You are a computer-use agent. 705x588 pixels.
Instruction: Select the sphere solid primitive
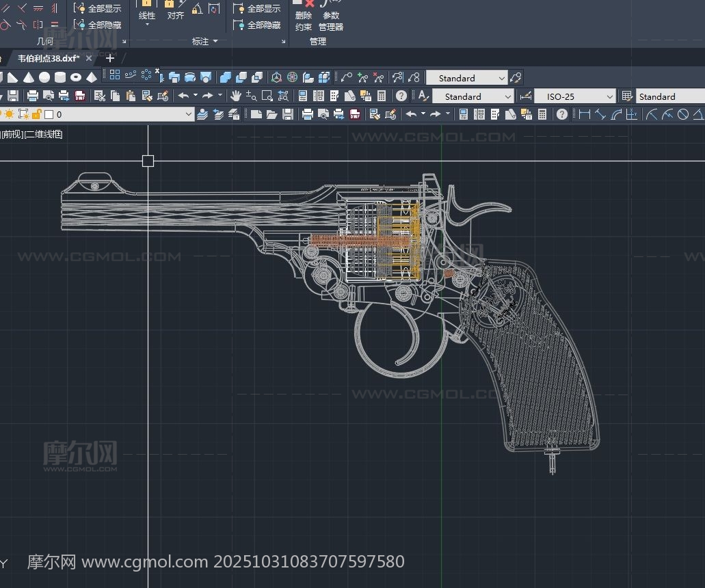44,78
